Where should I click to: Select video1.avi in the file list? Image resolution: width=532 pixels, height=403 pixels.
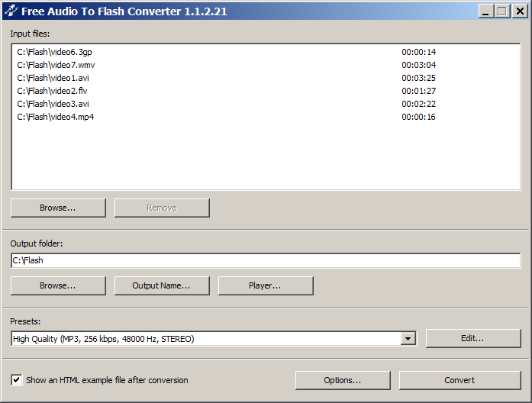coord(53,78)
